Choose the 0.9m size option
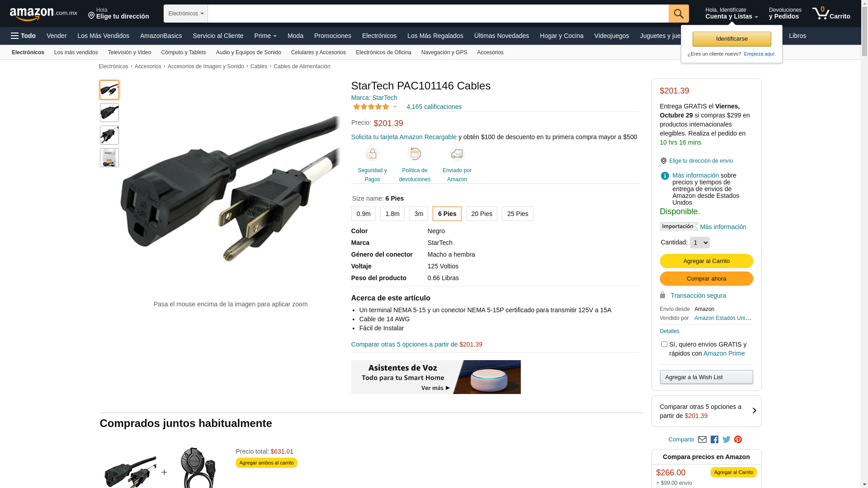The height and width of the screenshot is (488, 868). point(363,214)
